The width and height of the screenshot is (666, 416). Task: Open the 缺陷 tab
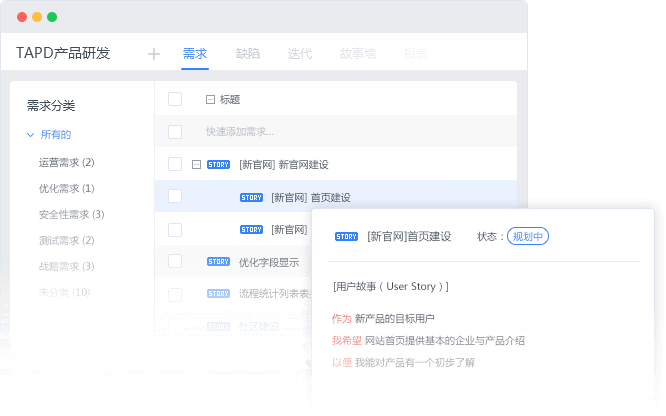248,54
